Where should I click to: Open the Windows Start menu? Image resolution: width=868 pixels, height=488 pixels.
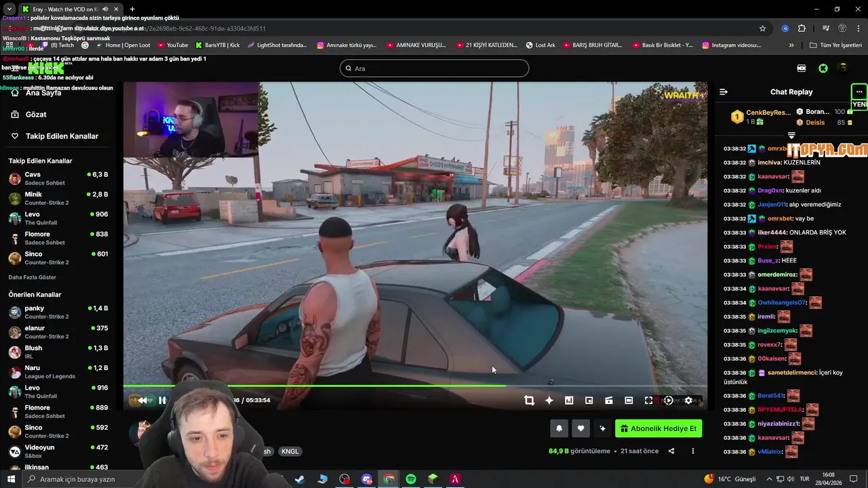point(11,479)
